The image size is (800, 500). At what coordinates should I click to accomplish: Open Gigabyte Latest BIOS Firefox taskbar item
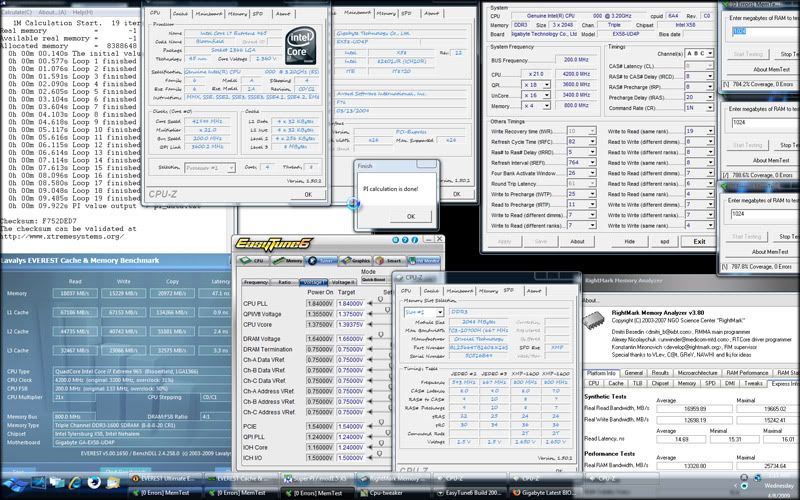[546, 493]
